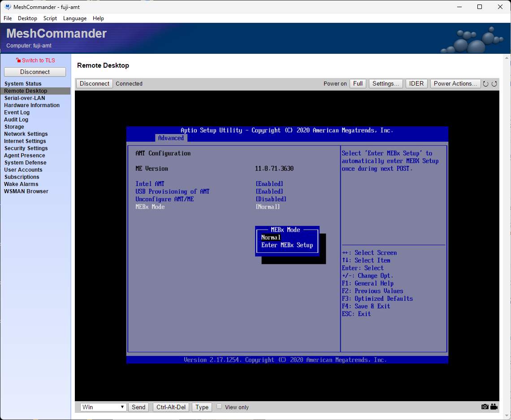The image size is (511, 420).
Task: Open the IDER redirection dialog
Action: tap(416, 83)
